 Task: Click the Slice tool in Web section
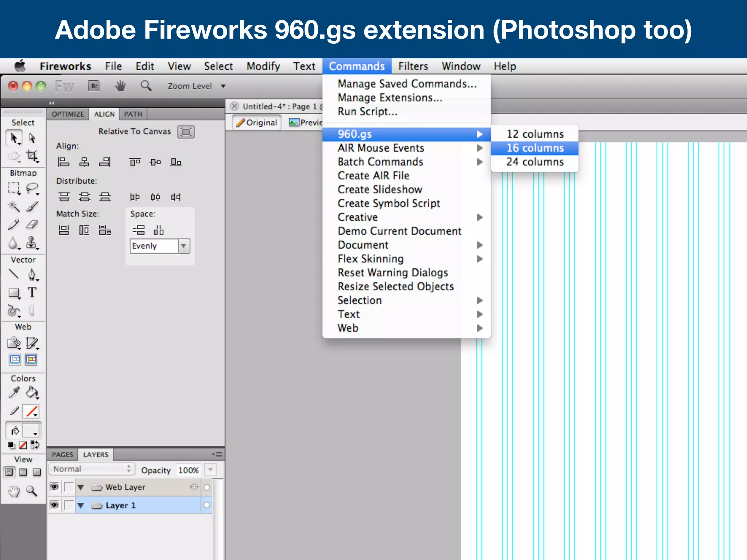(x=32, y=343)
